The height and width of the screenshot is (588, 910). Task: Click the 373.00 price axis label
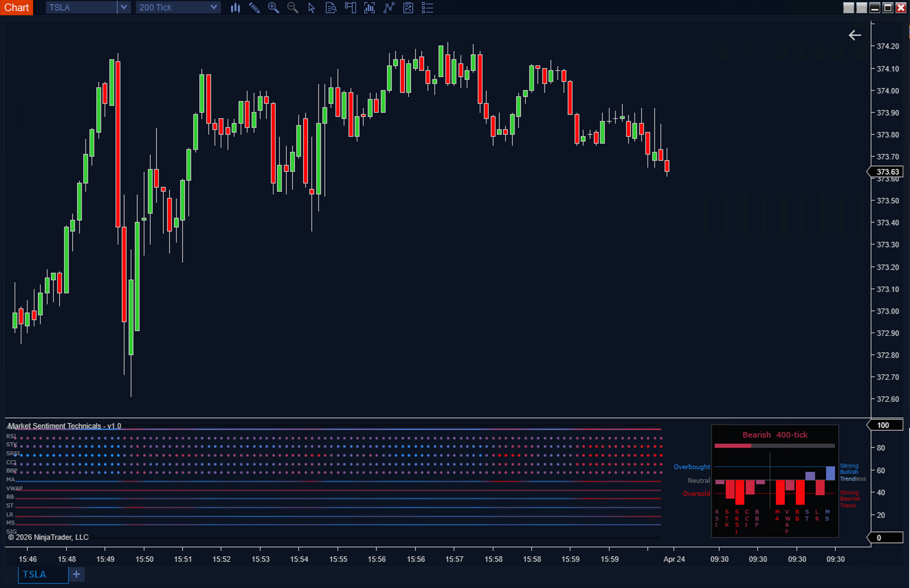tap(888, 311)
